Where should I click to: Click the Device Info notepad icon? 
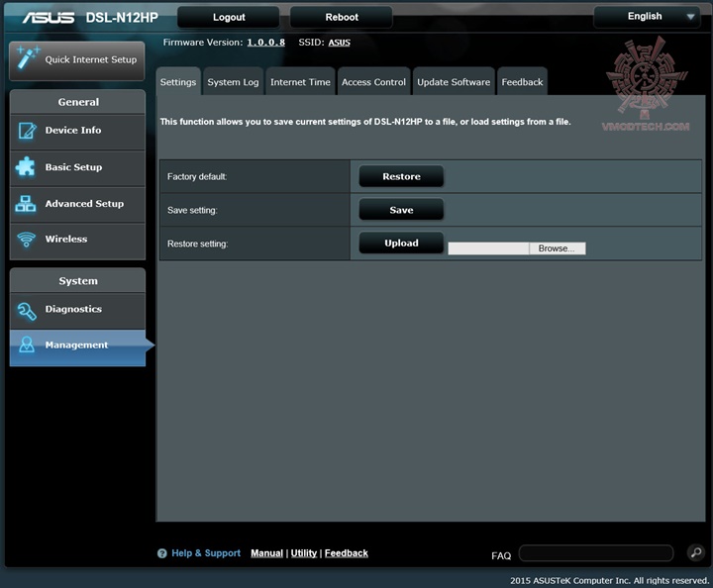pyautogui.click(x=27, y=131)
